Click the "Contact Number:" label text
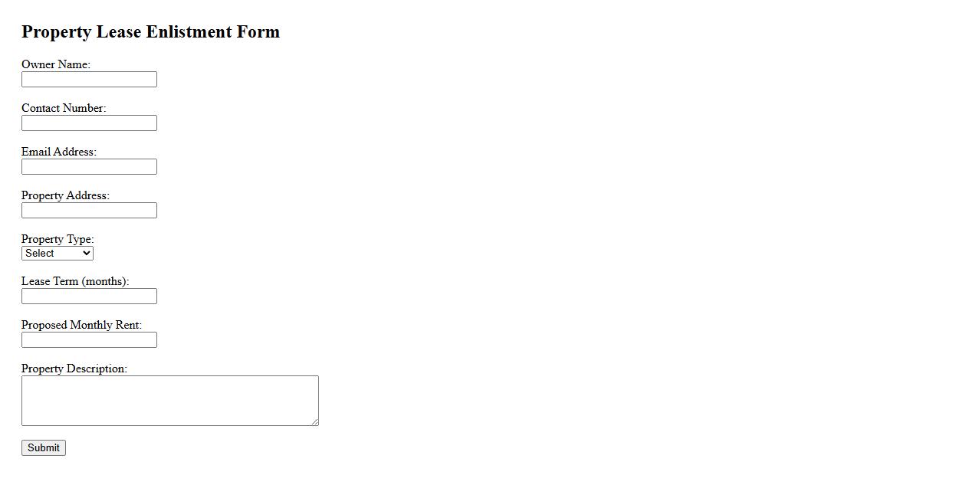980x498 pixels. 64,108
